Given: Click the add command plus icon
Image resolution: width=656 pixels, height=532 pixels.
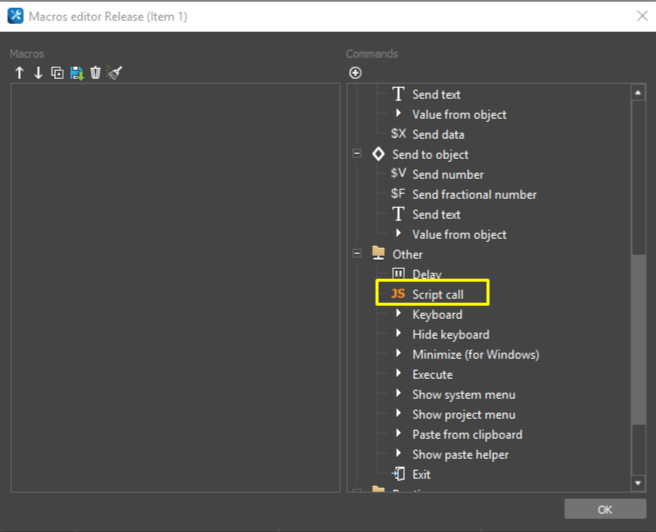Looking at the screenshot, I should click(355, 73).
